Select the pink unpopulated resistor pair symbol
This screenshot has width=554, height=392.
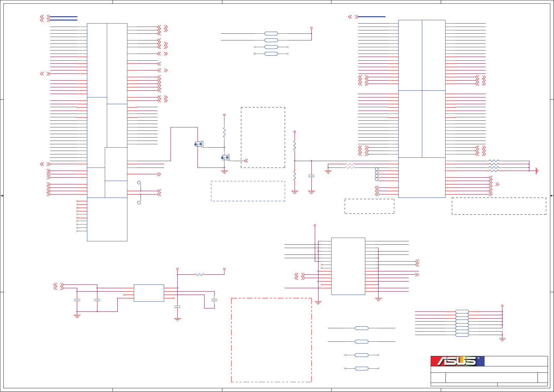350,166
